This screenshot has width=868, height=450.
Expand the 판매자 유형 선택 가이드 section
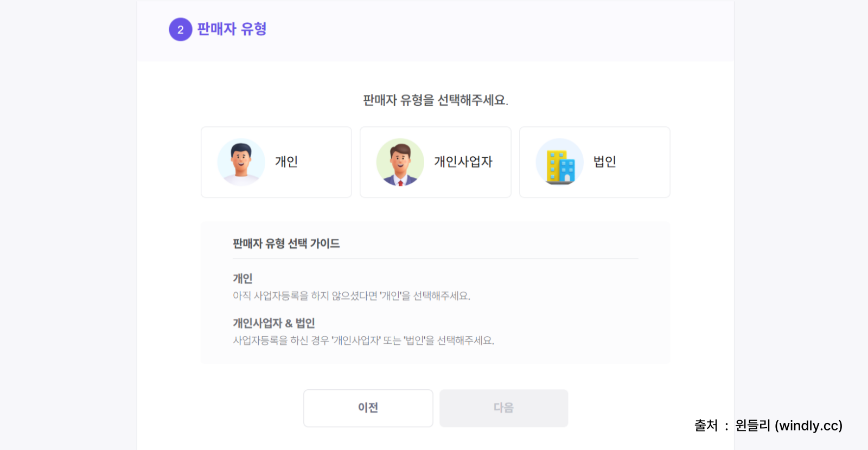(286, 243)
